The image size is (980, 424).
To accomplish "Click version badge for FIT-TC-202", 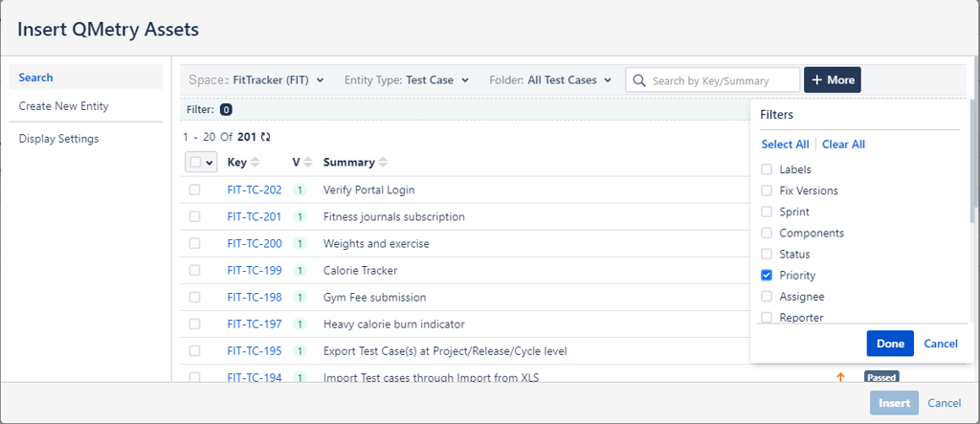I will (x=300, y=190).
